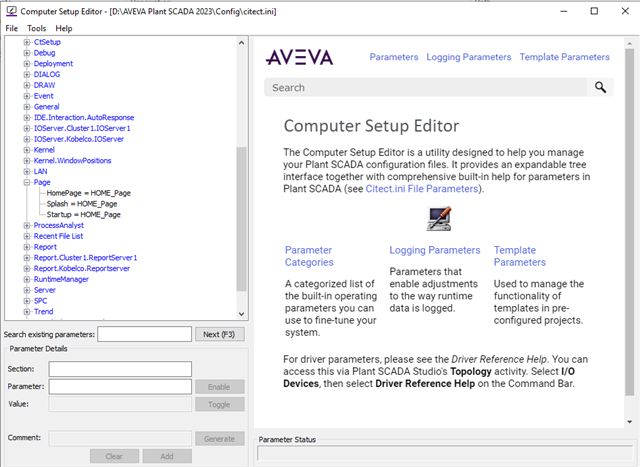Click the Clear button
Image resolution: width=640 pixels, height=467 pixels.
coord(114,456)
